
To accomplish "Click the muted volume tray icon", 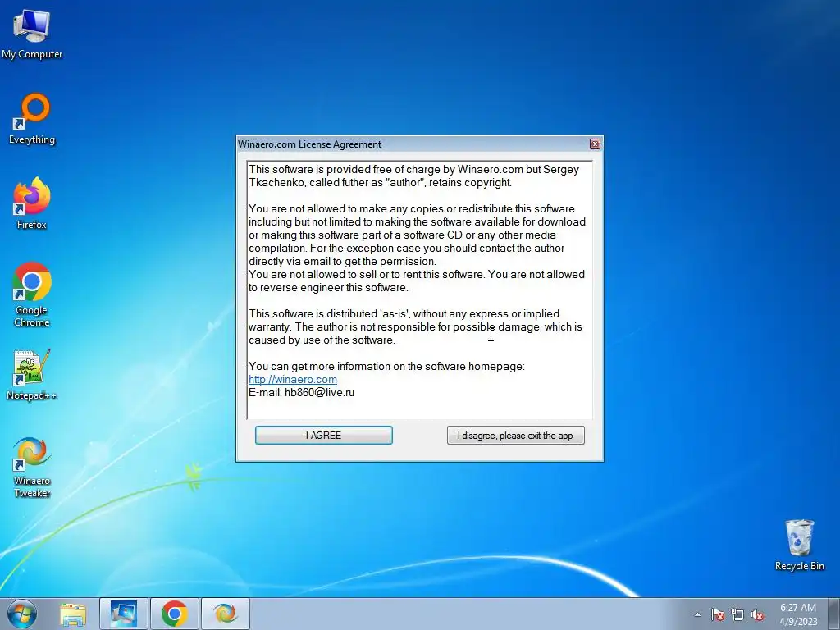I will 757,614.
